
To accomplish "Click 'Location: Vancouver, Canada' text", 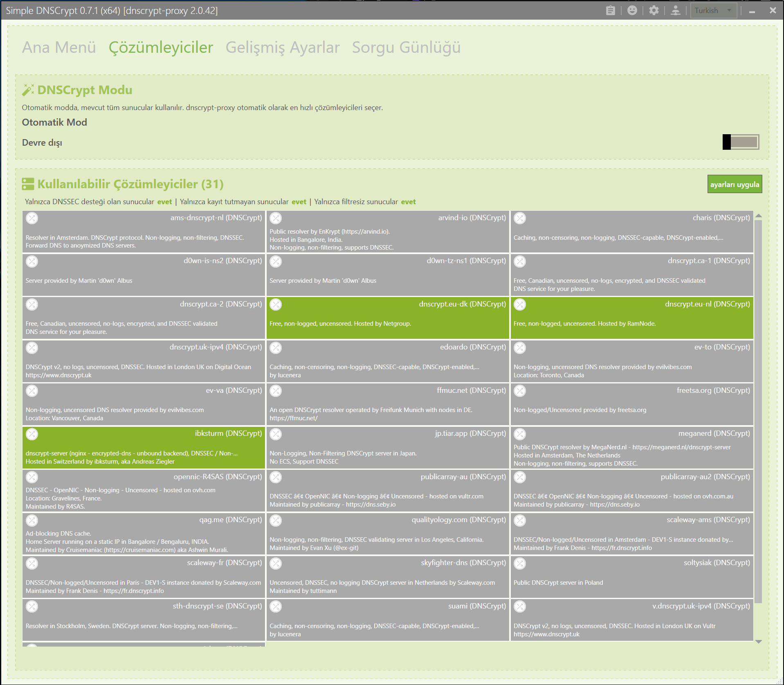I will click(64, 418).
